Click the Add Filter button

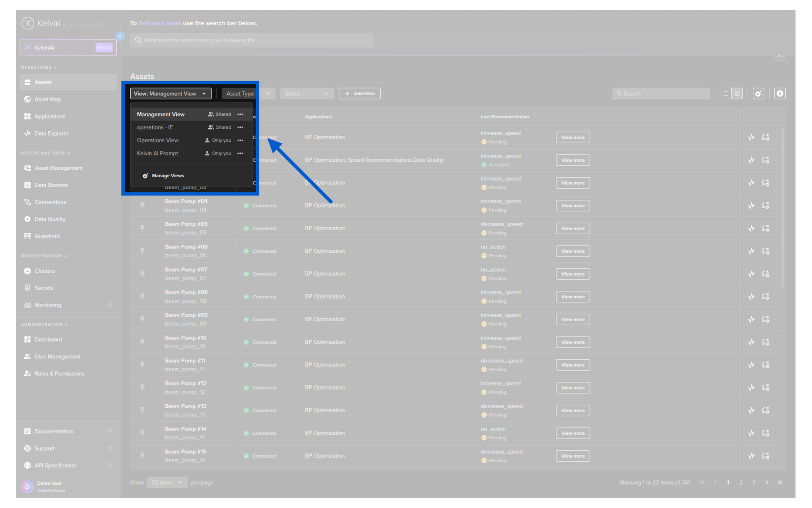tap(359, 94)
